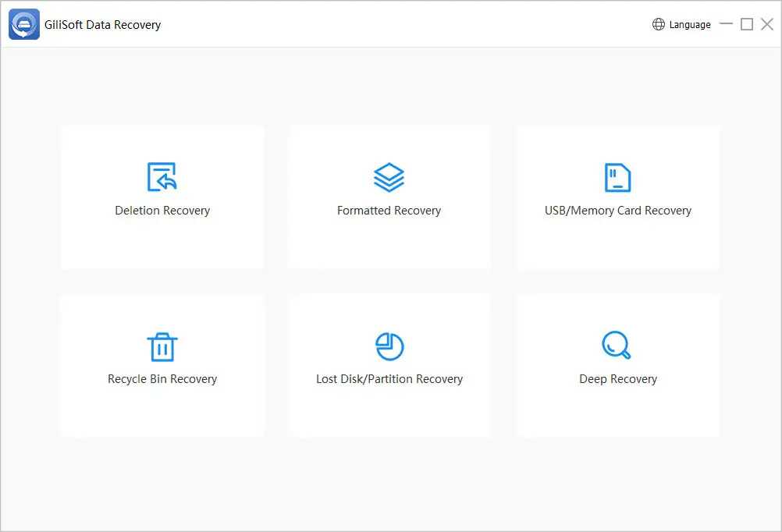Maximize the GiliSoft window
782x532 pixels.
click(x=747, y=24)
